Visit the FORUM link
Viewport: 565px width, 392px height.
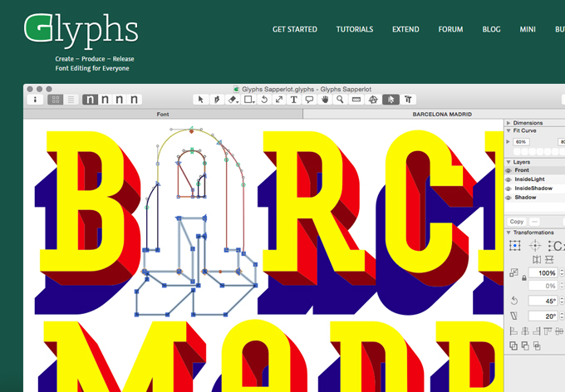click(x=451, y=30)
